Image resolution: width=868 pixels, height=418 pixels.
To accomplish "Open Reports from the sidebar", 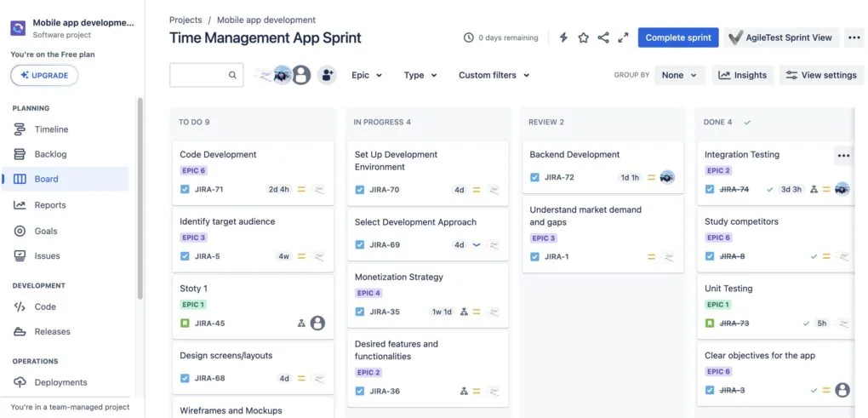I will pos(50,205).
